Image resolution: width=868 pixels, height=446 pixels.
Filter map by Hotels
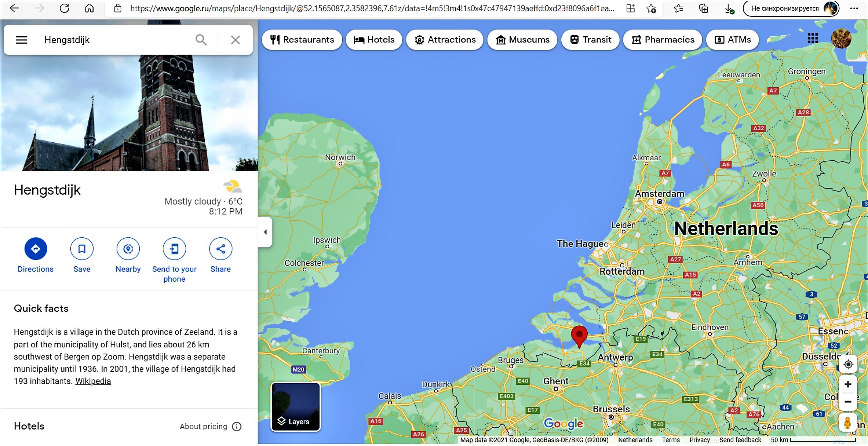tap(374, 40)
